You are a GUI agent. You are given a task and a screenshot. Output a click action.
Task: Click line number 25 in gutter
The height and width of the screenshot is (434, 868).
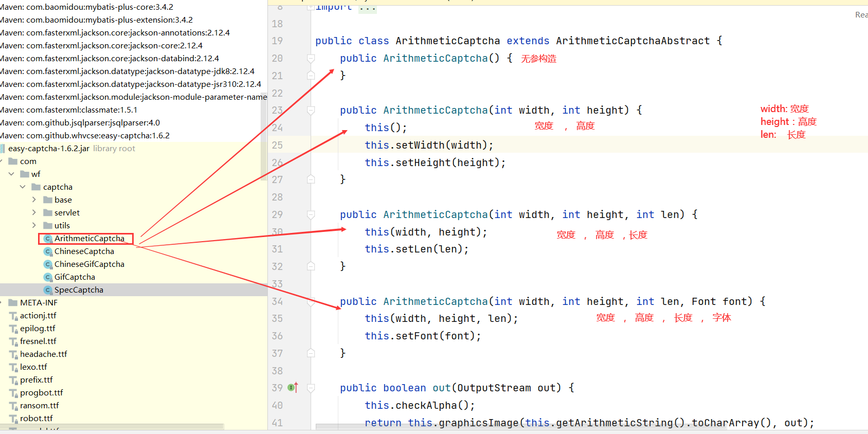coord(277,146)
